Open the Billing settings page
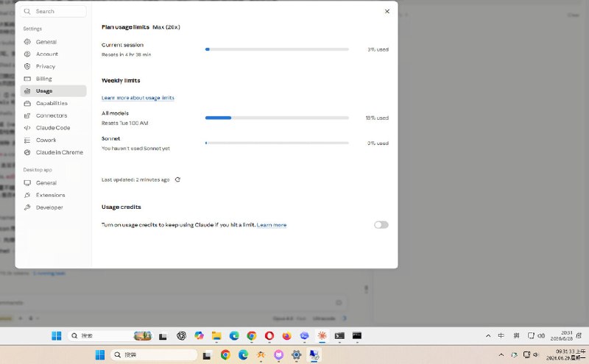The image size is (589, 364). click(x=53, y=79)
